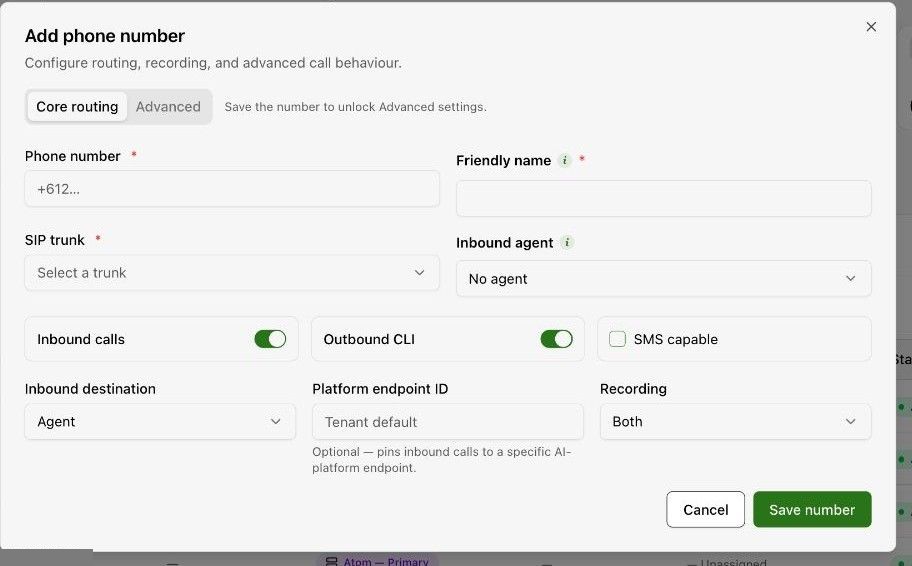Open the SIP trunk dropdown
The image size is (912, 566).
tap(232, 272)
